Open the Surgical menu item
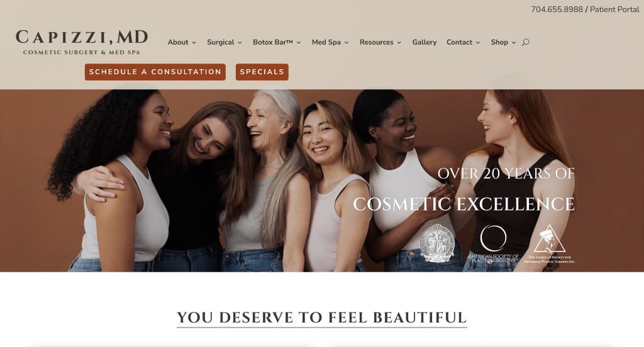Screen dimensions: 644x347 221,42
